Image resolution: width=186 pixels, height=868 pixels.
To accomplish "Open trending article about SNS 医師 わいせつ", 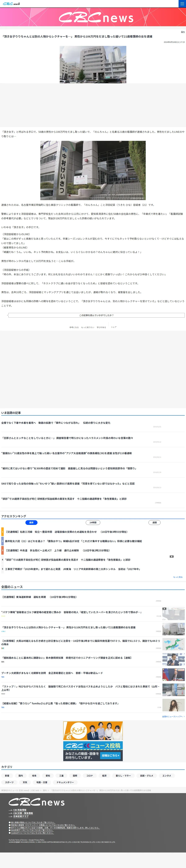I will 68,483.
